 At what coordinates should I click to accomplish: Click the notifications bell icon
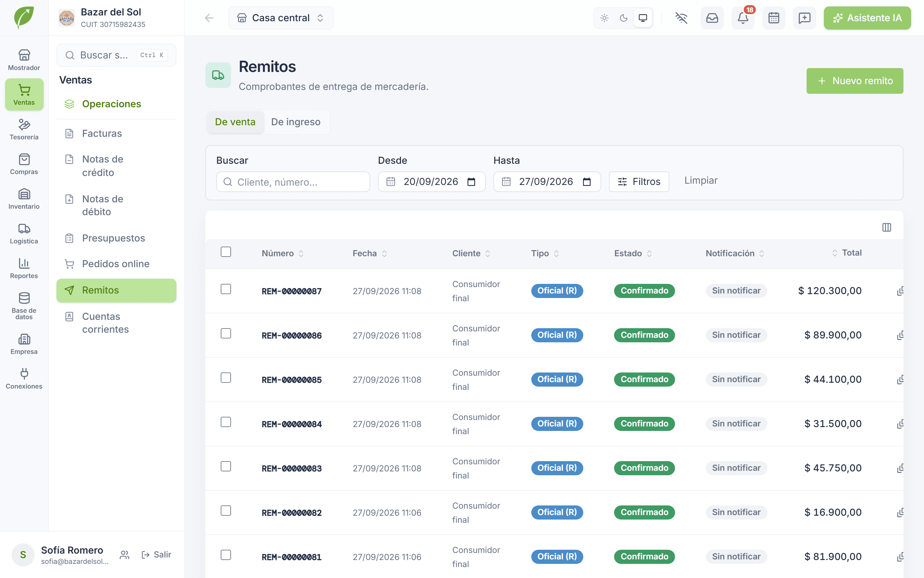coord(743,18)
